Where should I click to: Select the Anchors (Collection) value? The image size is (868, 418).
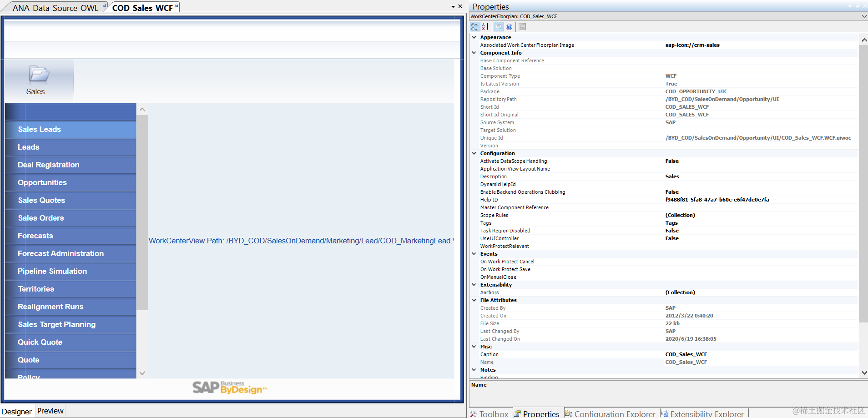680,292
